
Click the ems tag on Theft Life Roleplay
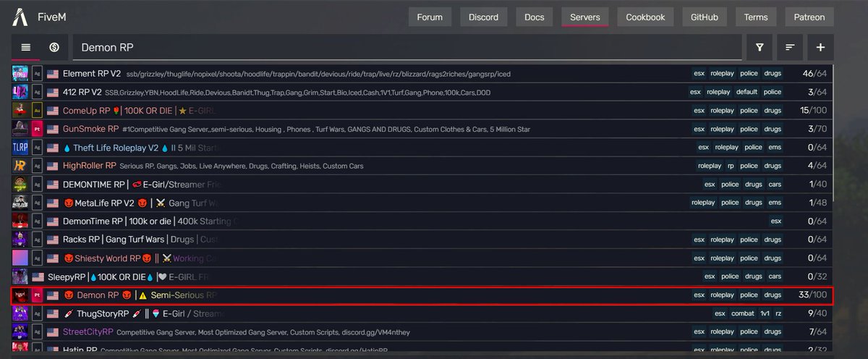(x=775, y=147)
